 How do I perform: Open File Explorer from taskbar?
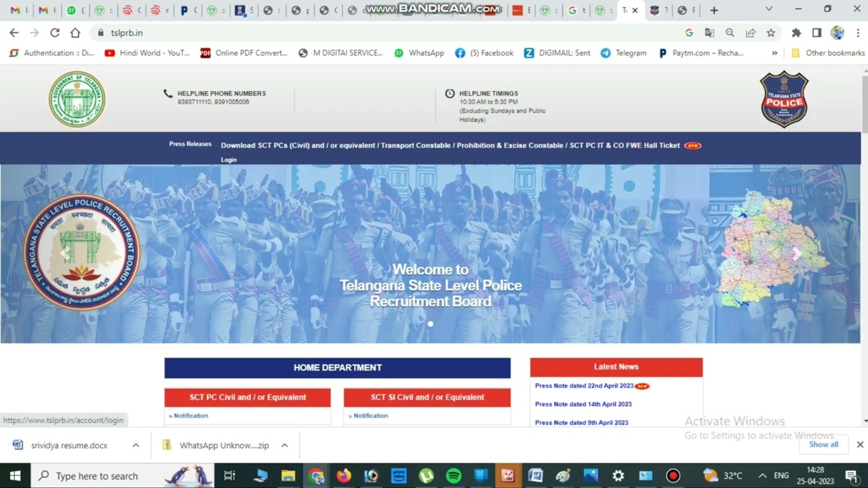click(x=288, y=476)
